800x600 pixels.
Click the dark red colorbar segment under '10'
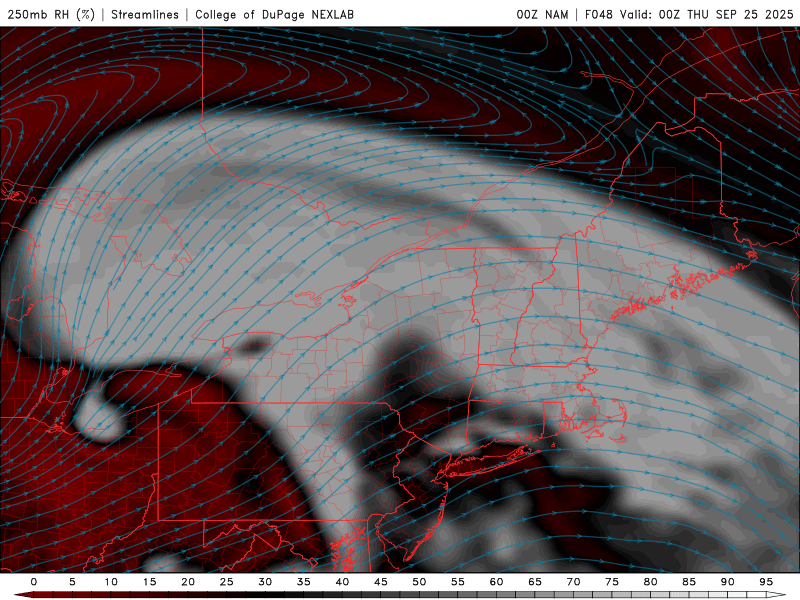pos(120,595)
